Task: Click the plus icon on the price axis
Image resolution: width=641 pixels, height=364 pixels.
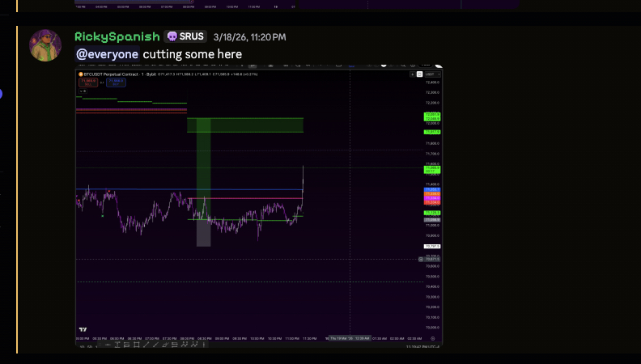Action: tap(421, 259)
